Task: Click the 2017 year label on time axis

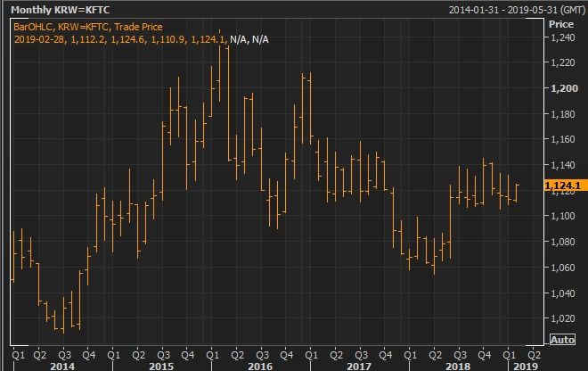Action: pyautogui.click(x=359, y=367)
